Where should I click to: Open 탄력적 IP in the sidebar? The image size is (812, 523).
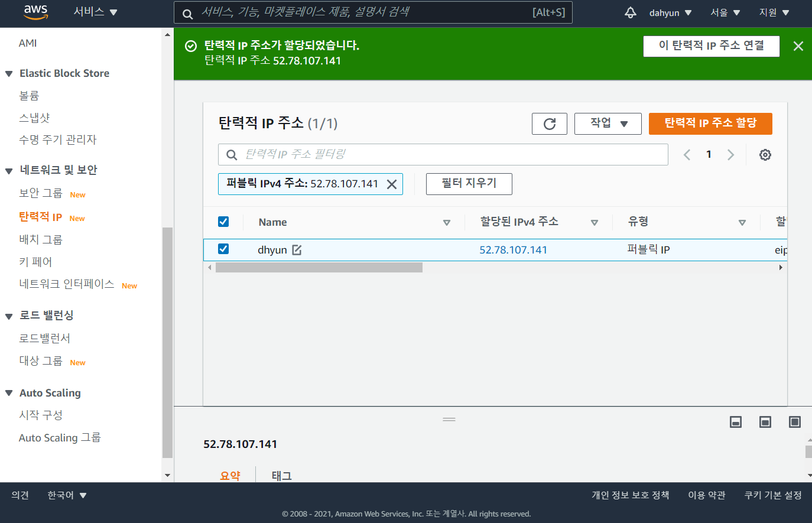tap(40, 217)
